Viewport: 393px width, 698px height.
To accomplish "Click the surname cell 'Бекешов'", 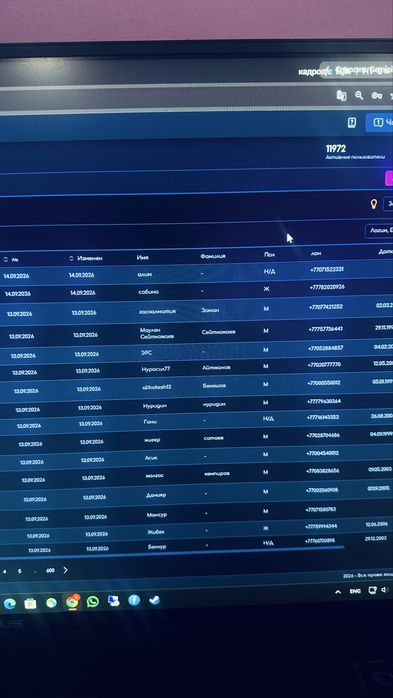I will click(214, 386).
